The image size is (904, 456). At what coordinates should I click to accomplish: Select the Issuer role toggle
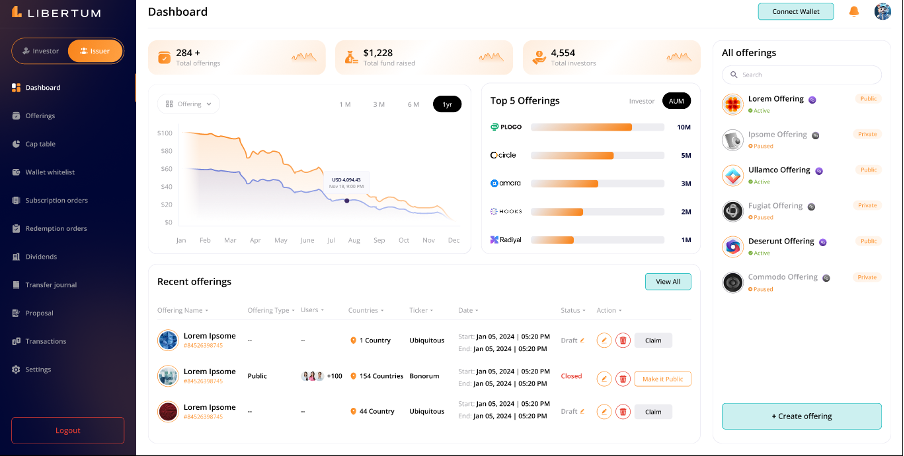point(95,51)
